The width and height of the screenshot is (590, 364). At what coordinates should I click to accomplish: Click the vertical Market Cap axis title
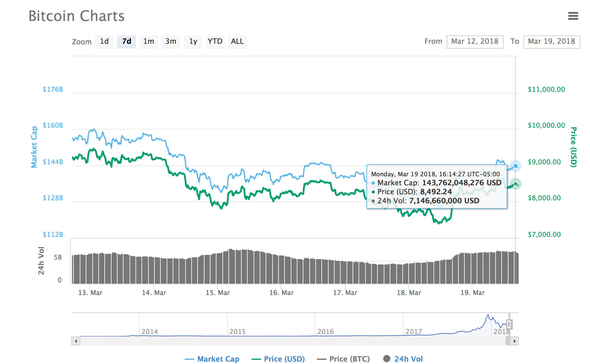pyautogui.click(x=34, y=147)
